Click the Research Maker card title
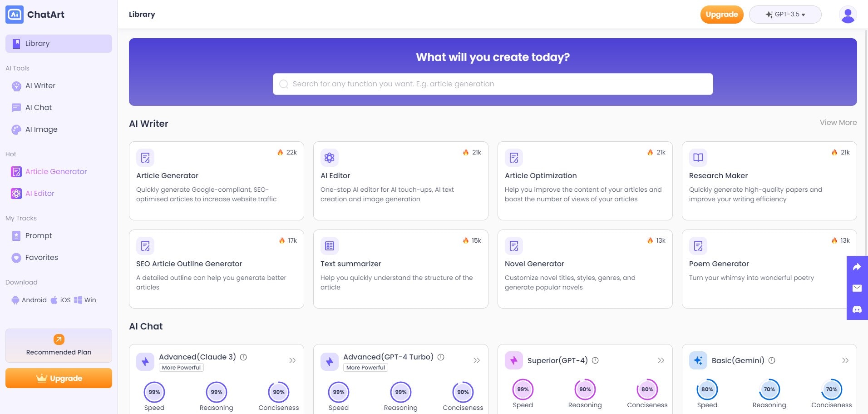The width and height of the screenshot is (868, 414). (718, 176)
